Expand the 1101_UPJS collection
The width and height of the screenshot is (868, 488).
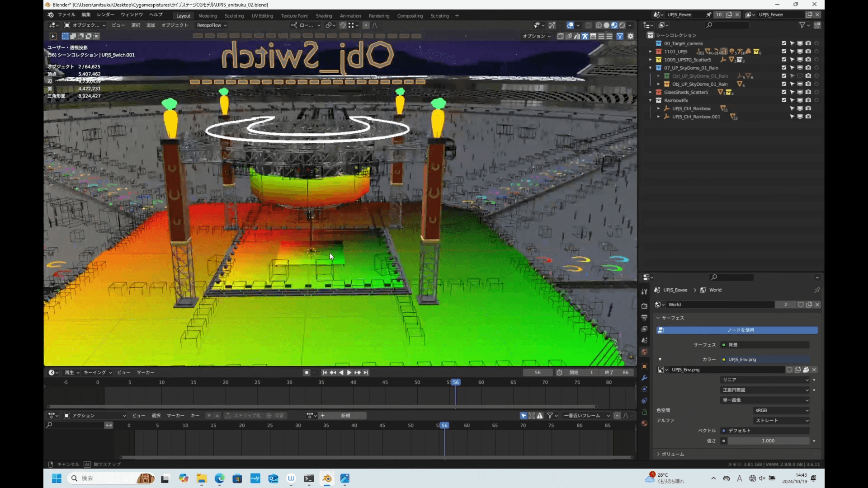[651, 52]
